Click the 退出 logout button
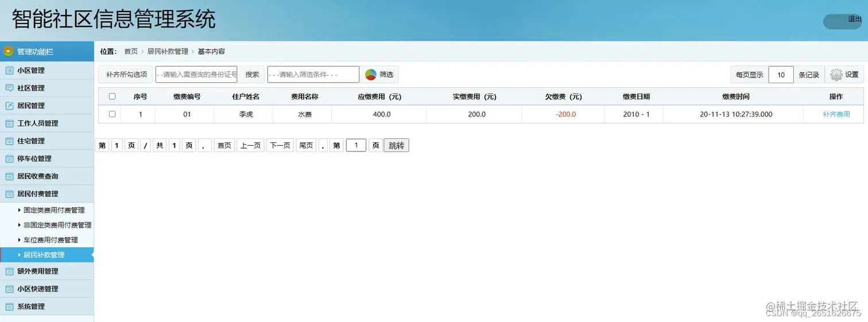The image size is (868, 322). pyautogui.click(x=843, y=21)
